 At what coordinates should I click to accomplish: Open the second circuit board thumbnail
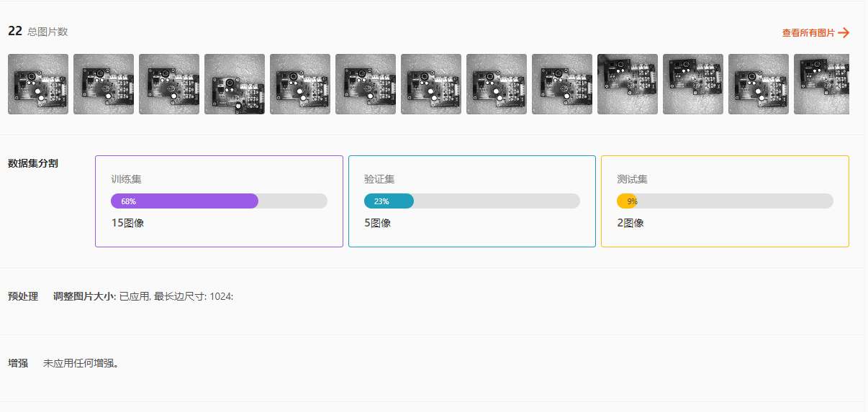pyautogui.click(x=104, y=84)
